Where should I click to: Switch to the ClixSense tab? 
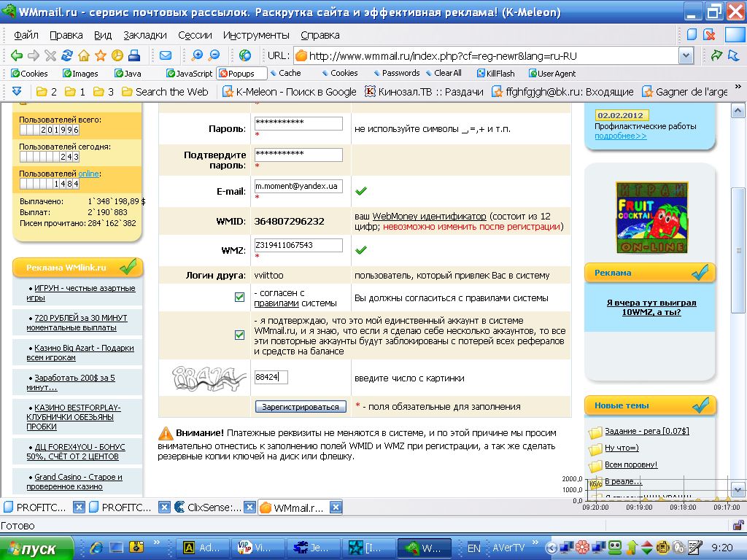208,507
